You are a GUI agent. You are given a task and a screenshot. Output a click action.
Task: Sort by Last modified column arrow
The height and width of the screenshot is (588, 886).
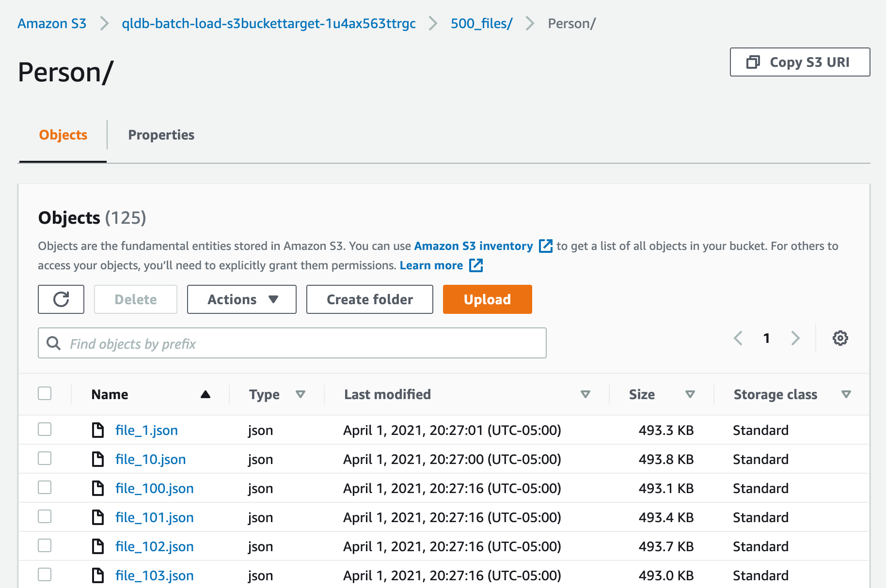coord(585,394)
